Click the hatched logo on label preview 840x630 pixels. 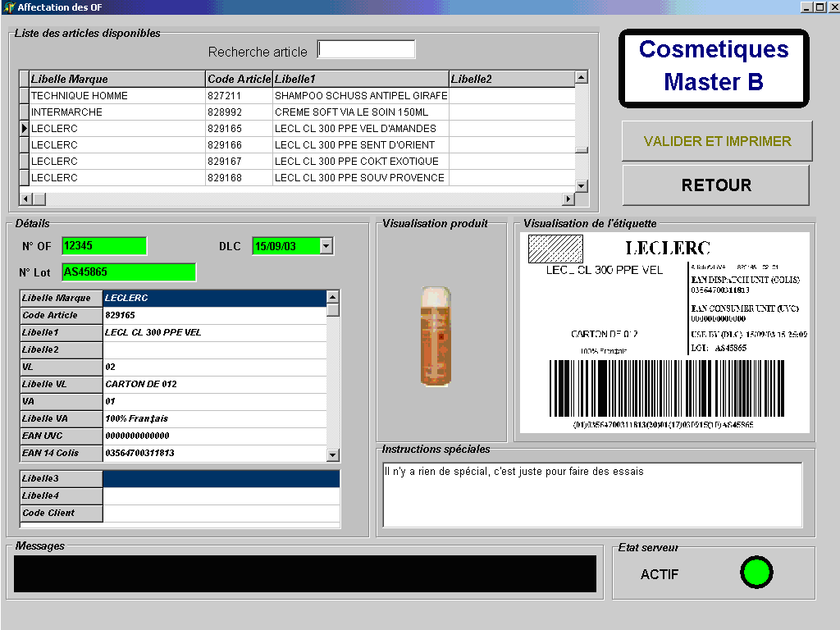pyautogui.click(x=555, y=249)
